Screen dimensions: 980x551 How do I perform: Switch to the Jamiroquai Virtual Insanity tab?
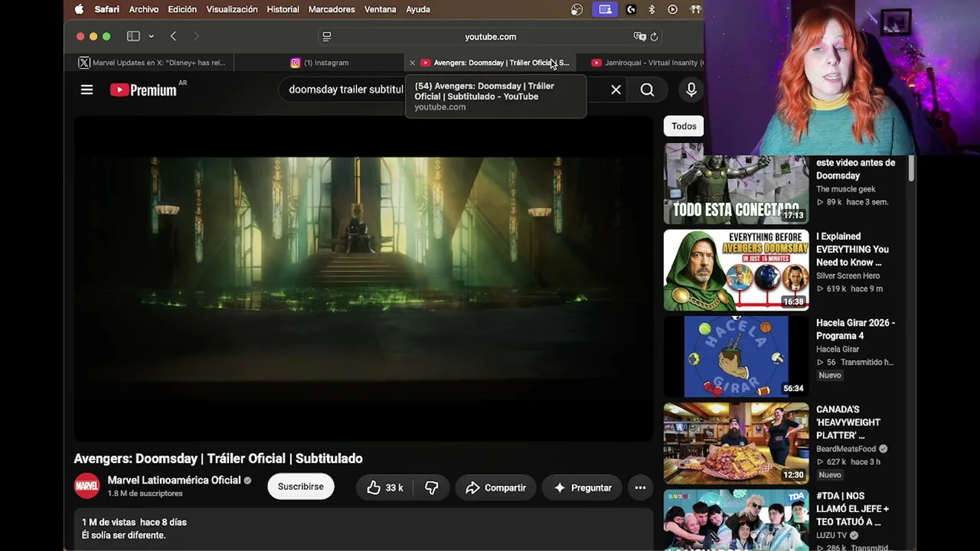(647, 63)
